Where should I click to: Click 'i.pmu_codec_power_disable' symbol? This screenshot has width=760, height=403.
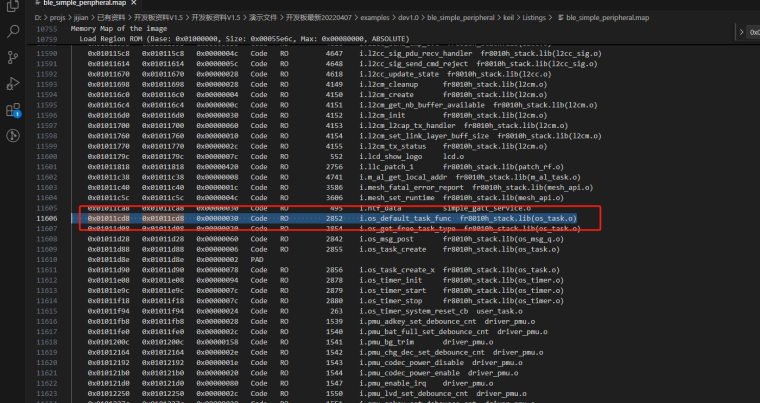tap(412, 363)
